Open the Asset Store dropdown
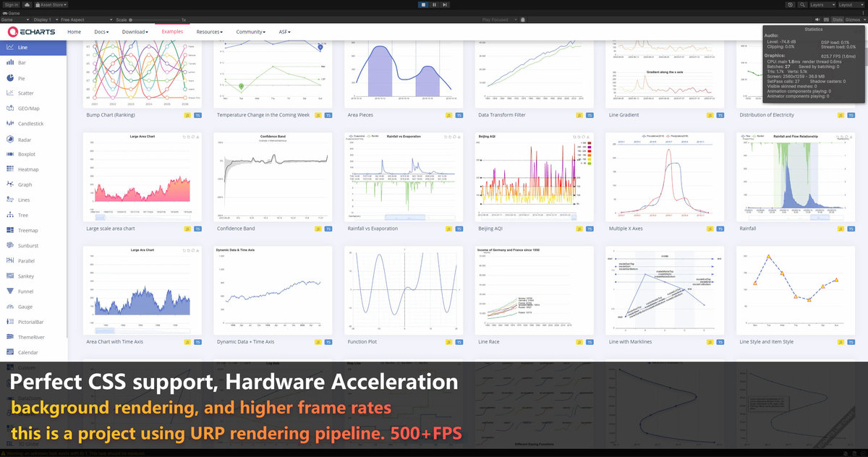The image size is (868, 457). (x=51, y=4)
